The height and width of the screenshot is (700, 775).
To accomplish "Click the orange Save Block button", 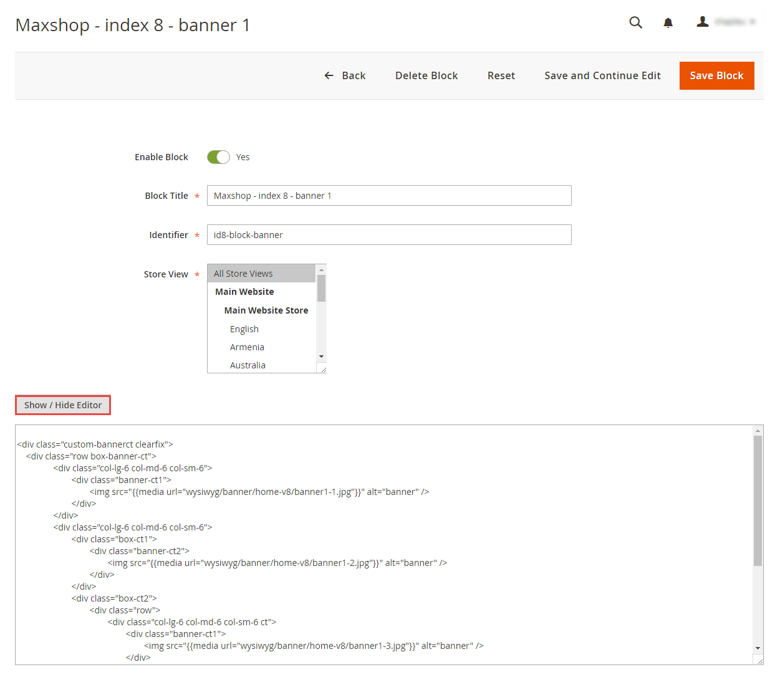I will pyautogui.click(x=716, y=75).
